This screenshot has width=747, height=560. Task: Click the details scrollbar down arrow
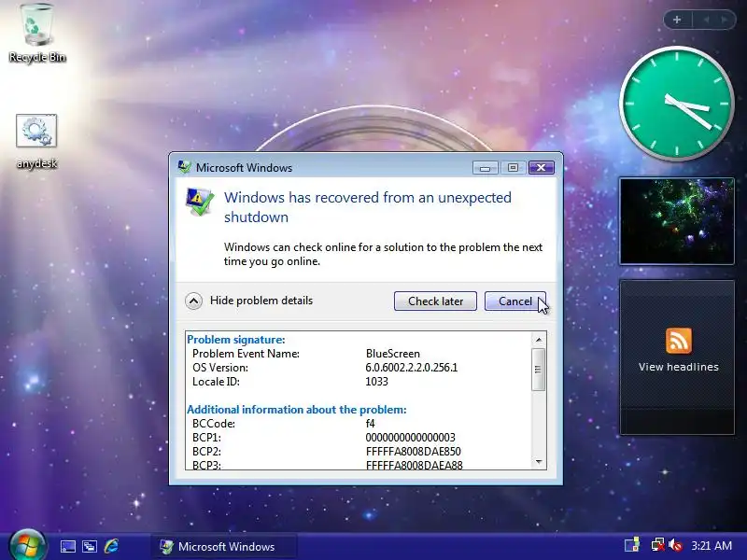point(539,461)
